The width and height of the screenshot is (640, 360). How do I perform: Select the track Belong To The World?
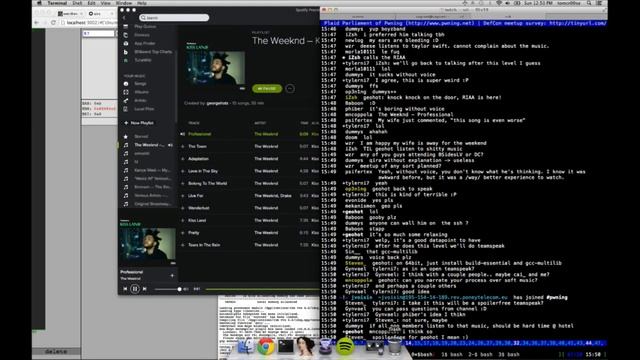click(x=207, y=183)
